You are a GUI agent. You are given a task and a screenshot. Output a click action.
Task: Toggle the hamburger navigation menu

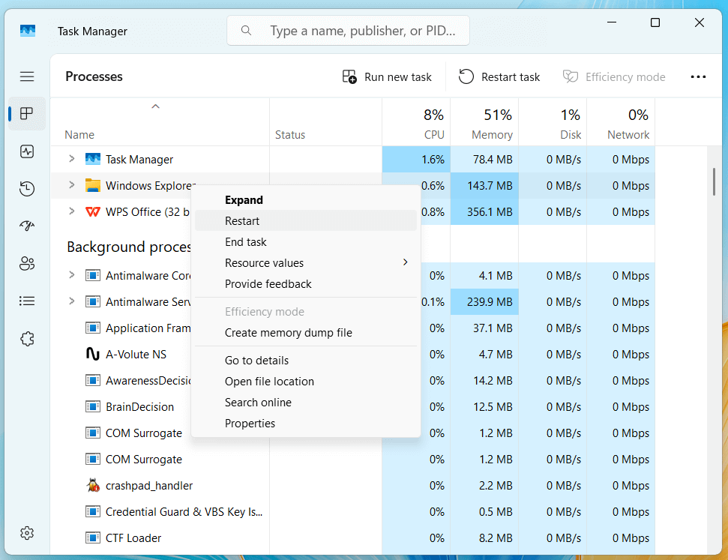pyautogui.click(x=27, y=76)
